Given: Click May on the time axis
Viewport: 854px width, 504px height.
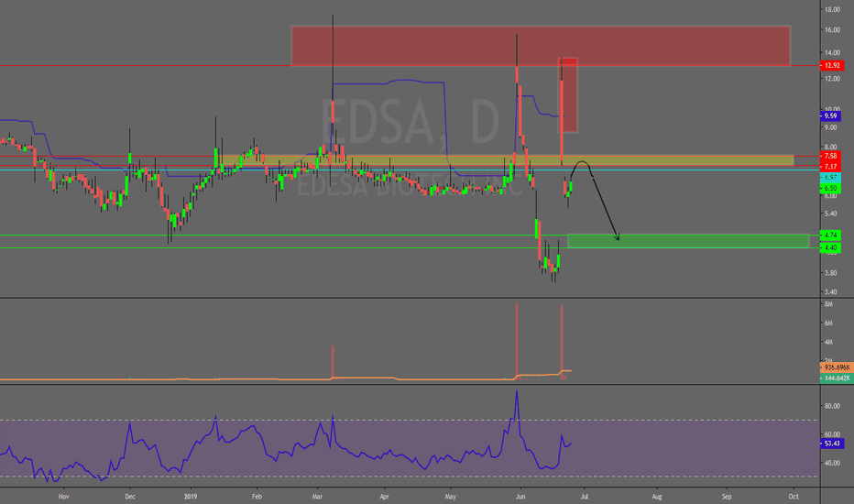Looking at the screenshot, I should click(451, 497).
